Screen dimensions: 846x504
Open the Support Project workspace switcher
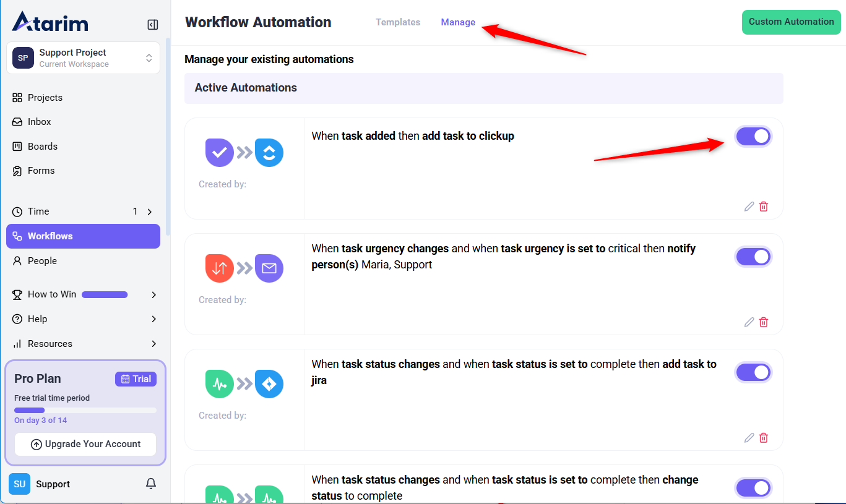[x=83, y=58]
